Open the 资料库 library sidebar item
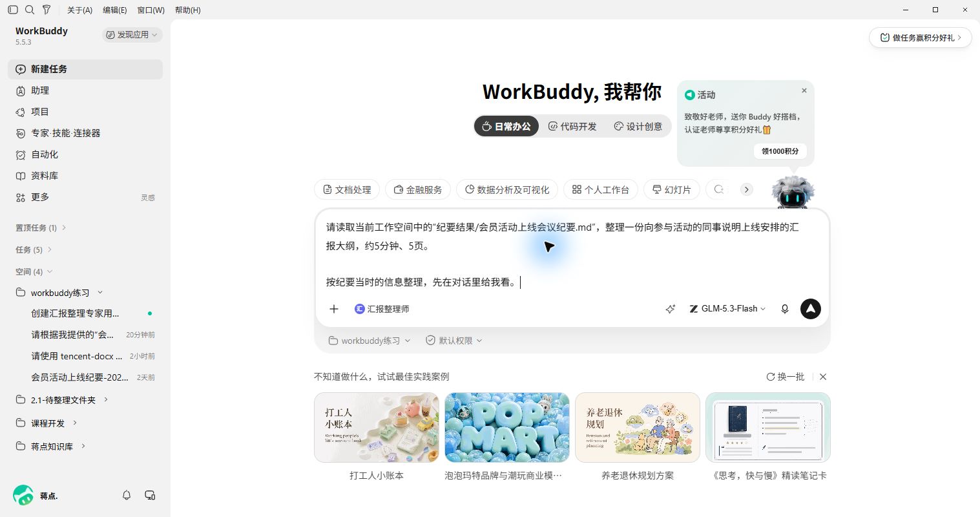 (x=85, y=176)
